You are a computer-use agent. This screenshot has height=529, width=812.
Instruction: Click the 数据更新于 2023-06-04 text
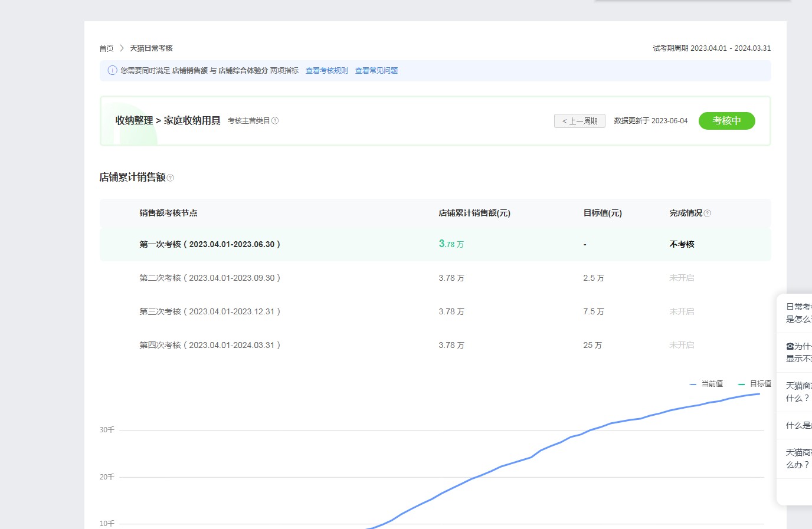click(651, 121)
